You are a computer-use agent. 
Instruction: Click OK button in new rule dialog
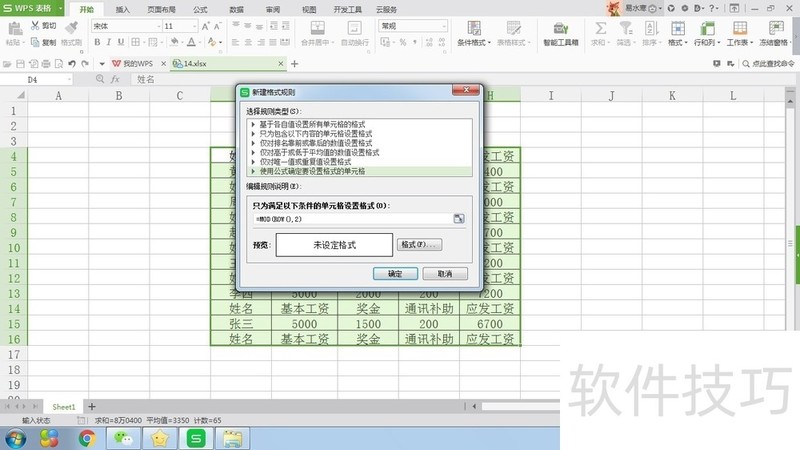[x=395, y=274]
